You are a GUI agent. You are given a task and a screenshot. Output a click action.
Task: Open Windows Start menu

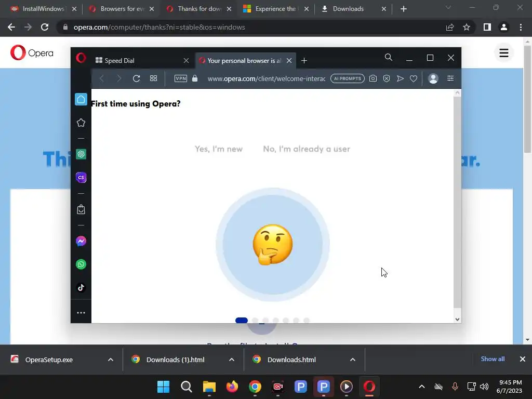(163, 387)
